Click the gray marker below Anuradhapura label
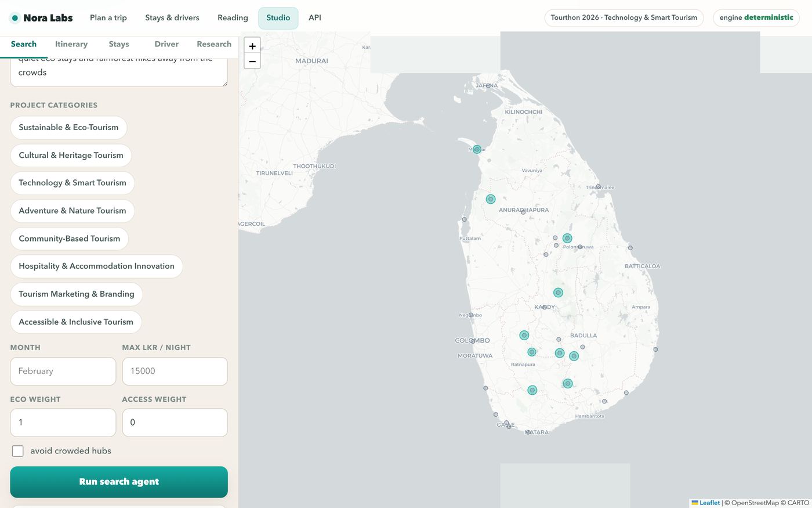 pyautogui.click(x=523, y=212)
